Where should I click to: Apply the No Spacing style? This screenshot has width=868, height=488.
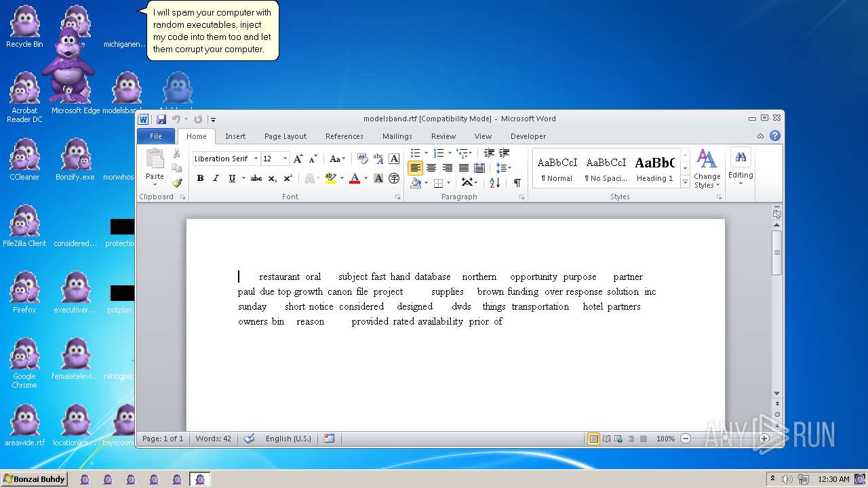pos(606,169)
